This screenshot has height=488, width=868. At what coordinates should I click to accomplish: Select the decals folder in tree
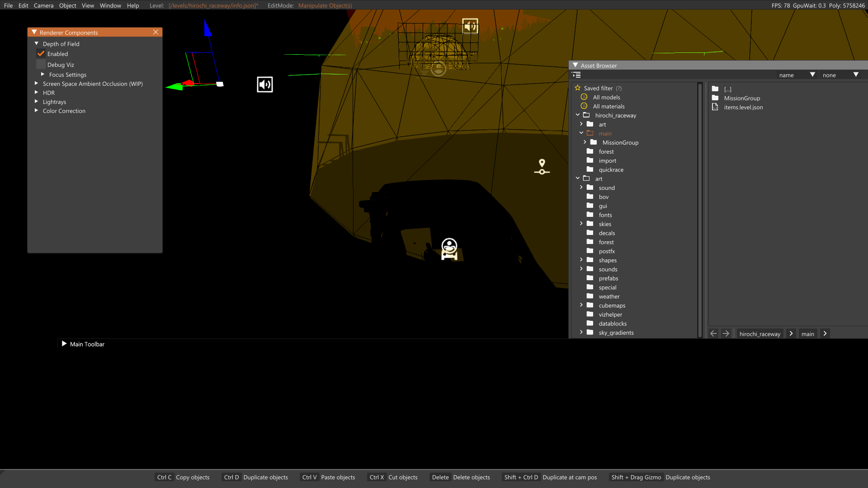[607, 233]
